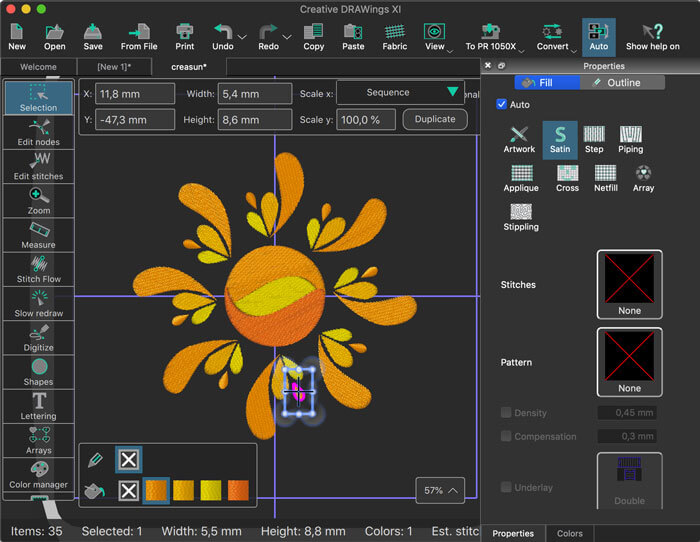Select the Digitize tool
700x542 pixels.
click(x=39, y=337)
